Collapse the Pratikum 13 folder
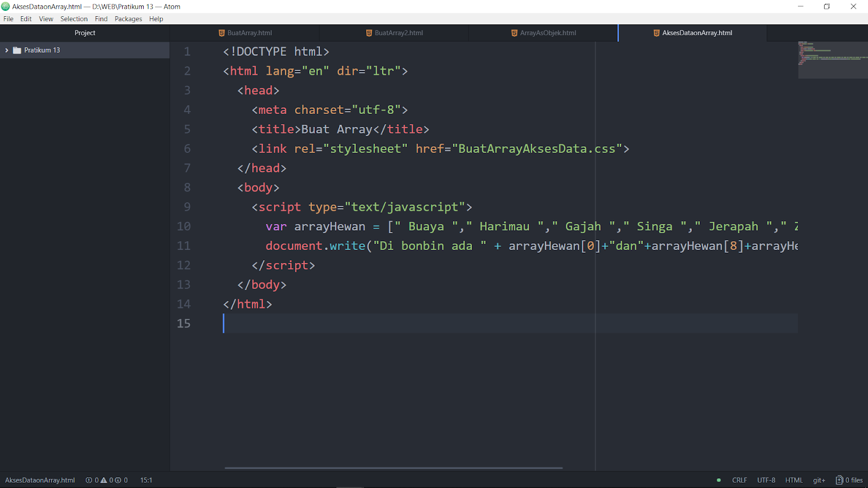The height and width of the screenshot is (488, 868). click(7, 50)
